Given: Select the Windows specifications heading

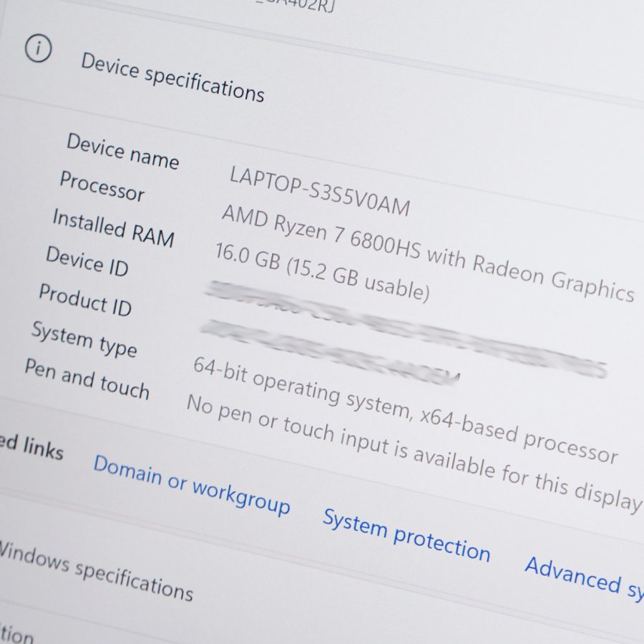Looking at the screenshot, I should click(x=95, y=571).
